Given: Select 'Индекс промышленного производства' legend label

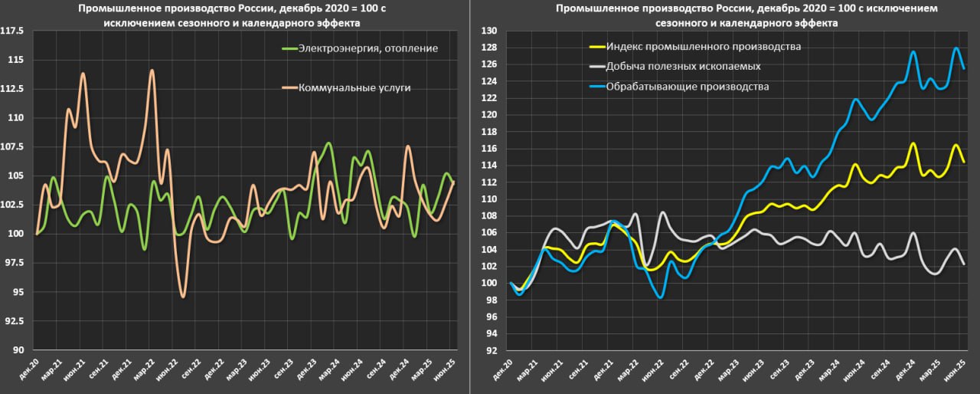Looking at the screenshot, I should pos(703,46).
